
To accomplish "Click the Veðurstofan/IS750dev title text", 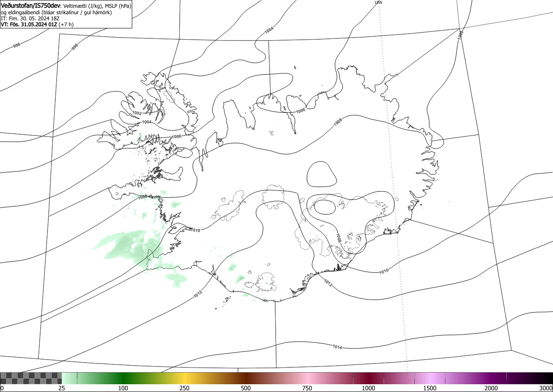I will pyautogui.click(x=31, y=6).
